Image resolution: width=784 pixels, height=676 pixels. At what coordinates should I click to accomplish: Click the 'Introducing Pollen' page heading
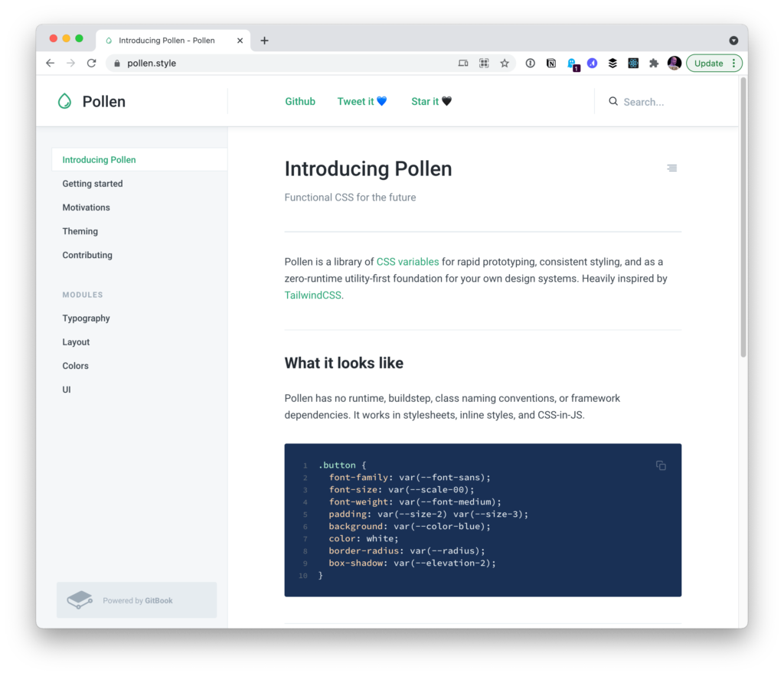[x=368, y=169]
